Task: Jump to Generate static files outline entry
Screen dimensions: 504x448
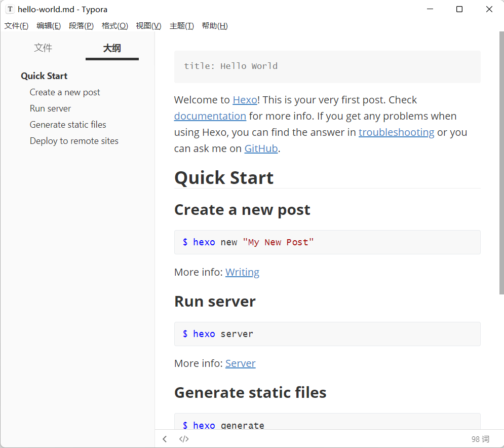Action: 68,125
